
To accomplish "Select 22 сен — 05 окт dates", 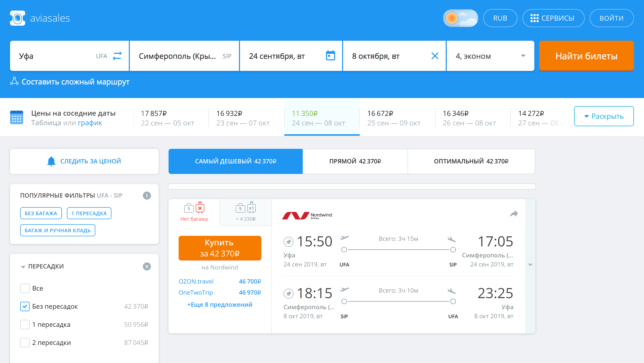I will [171, 118].
